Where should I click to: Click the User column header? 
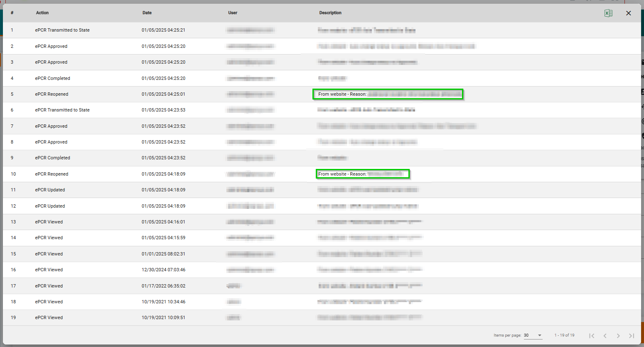(233, 12)
